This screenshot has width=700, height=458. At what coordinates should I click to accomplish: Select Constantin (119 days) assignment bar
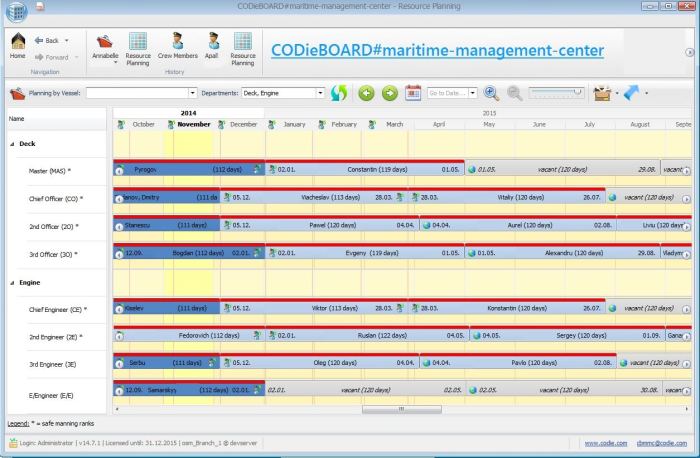365,170
